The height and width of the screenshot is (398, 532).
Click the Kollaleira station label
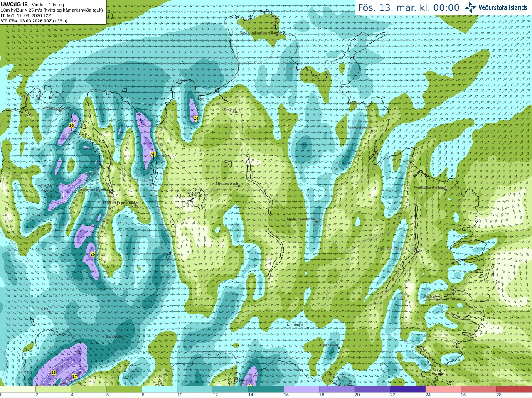[x=429, y=297]
